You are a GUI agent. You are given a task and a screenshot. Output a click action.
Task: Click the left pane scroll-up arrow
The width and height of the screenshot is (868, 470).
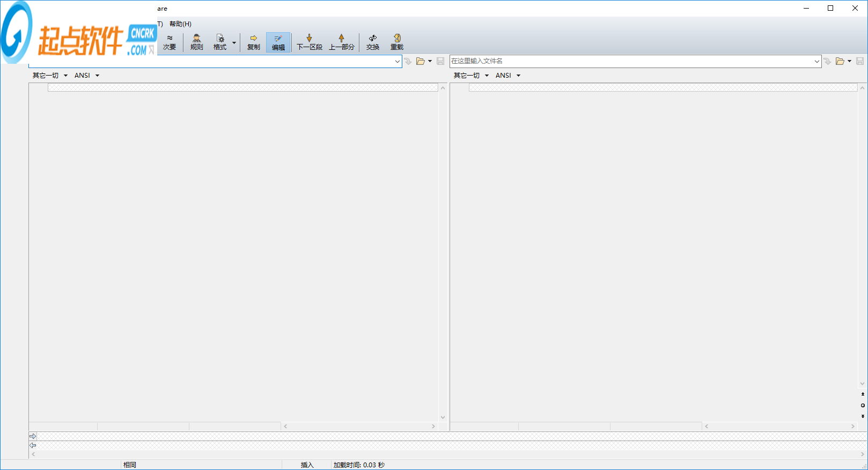click(x=443, y=88)
